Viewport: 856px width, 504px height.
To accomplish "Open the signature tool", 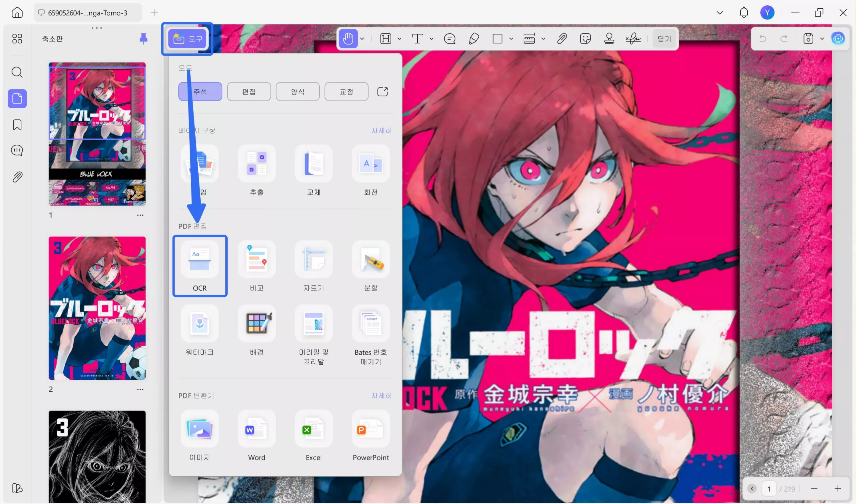I will tap(633, 39).
